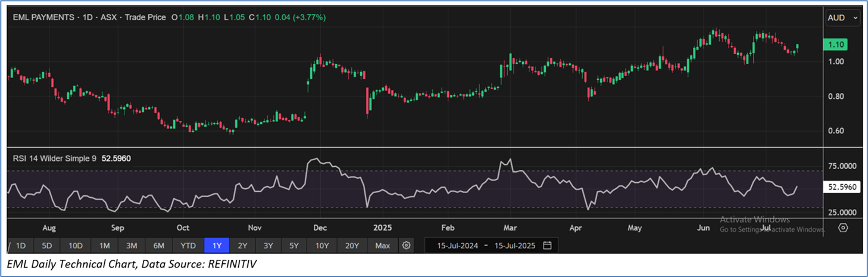
Task: Select the YTD range button
Action: click(x=188, y=245)
